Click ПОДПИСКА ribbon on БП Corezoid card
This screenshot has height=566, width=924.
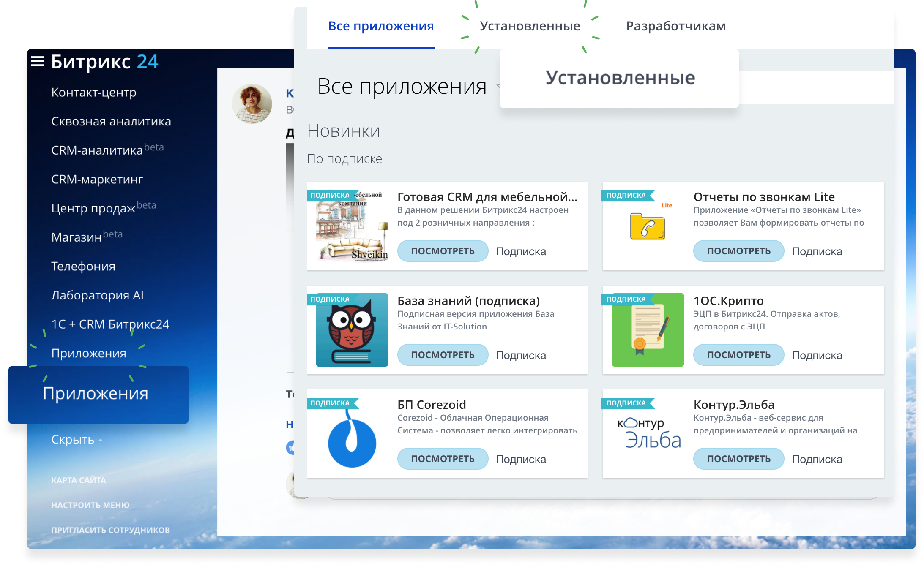pos(332,403)
